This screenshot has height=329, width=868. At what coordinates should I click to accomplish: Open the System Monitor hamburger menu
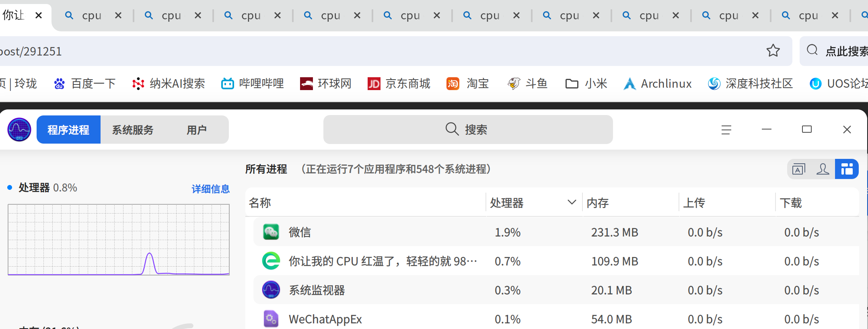pyautogui.click(x=726, y=130)
